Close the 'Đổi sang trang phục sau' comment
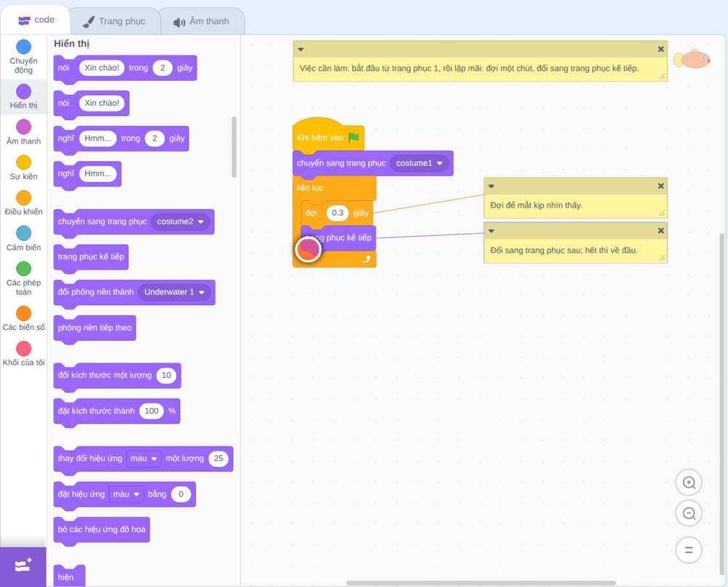The height and width of the screenshot is (587, 728). point(661,231)
